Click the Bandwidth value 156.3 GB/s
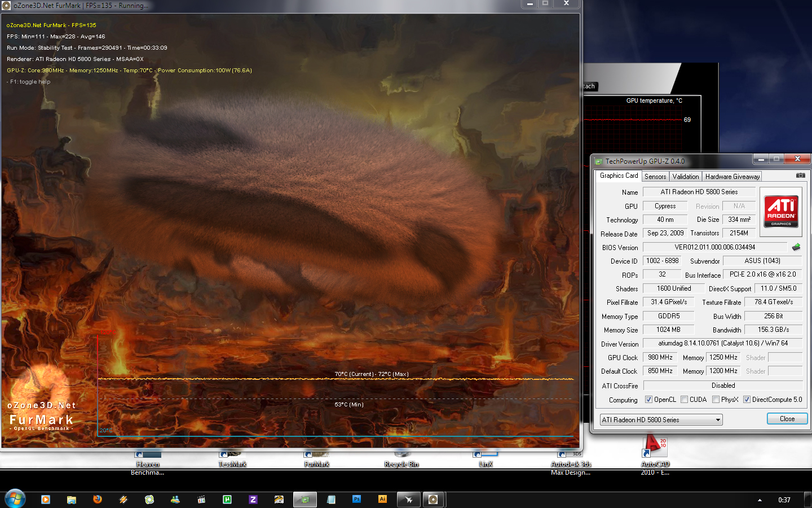 pyautogui.click(x=774, y=330)
